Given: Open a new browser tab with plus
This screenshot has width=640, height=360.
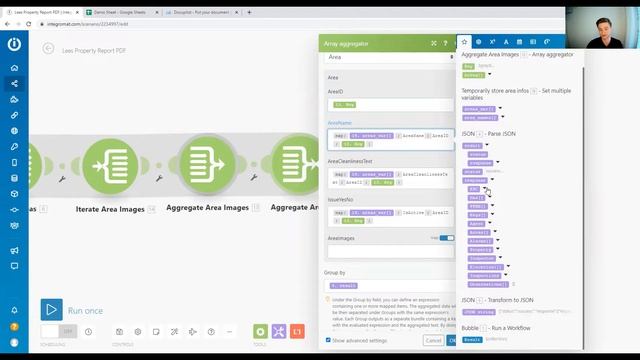Looking at the screenshot, I should tap(249, 12).
